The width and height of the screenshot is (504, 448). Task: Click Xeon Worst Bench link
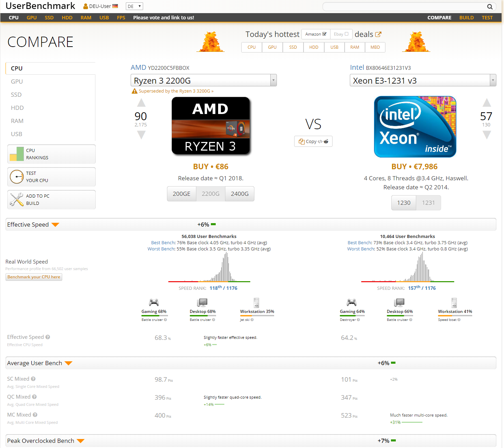[361, 249]
